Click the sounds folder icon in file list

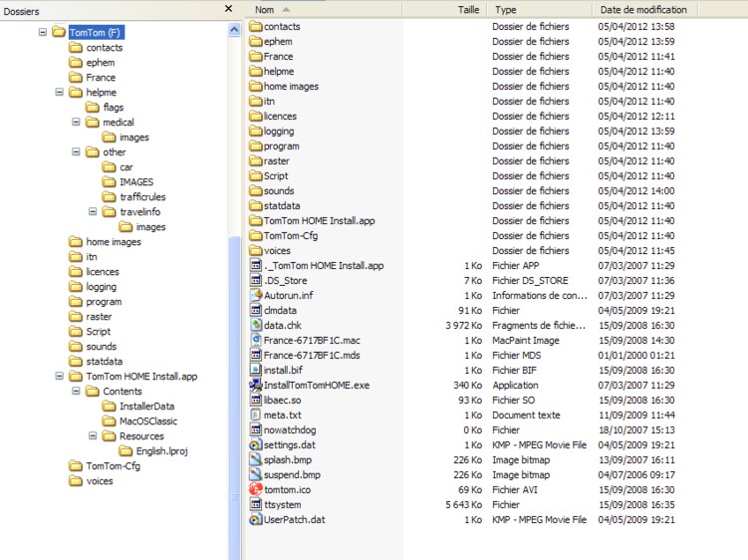[256, 190]
